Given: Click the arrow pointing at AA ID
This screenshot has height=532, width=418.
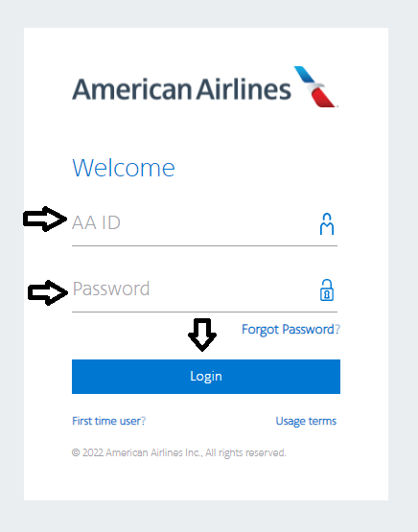Looking at the screenshot, I should click(45, 219).
